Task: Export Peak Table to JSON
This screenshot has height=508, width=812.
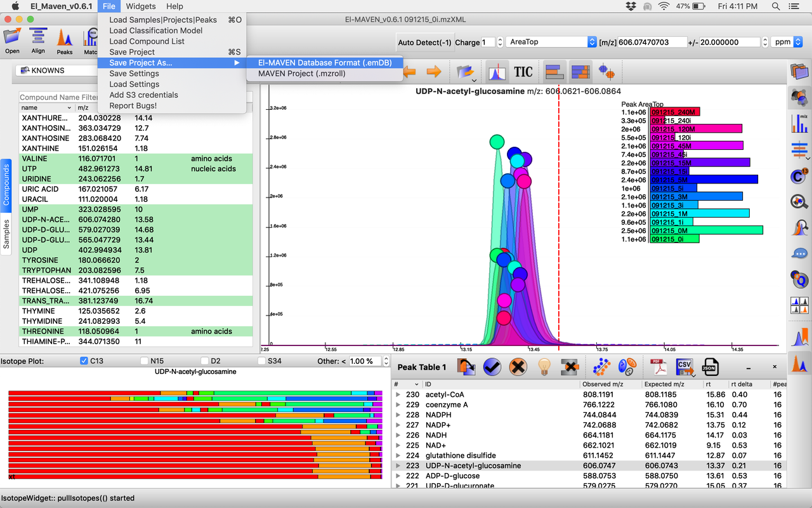Action: pyautogui.click(x=709, y=366)
